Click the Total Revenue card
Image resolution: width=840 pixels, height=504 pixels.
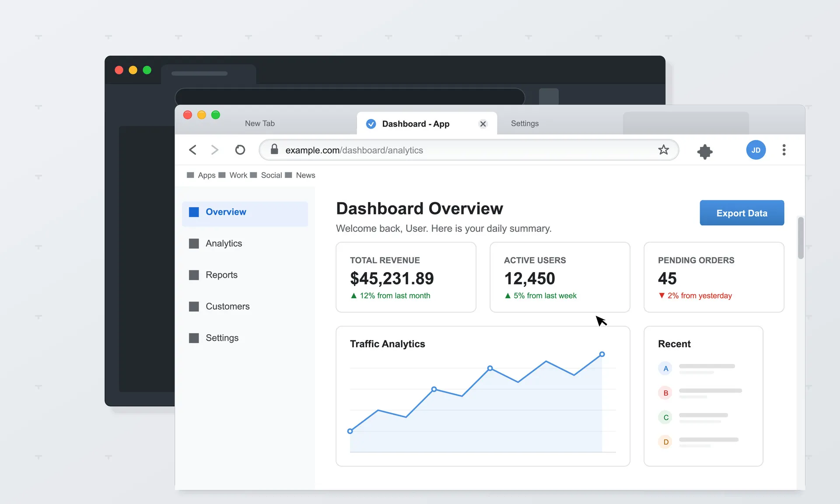pyautogui.click(x=406, y=277)
